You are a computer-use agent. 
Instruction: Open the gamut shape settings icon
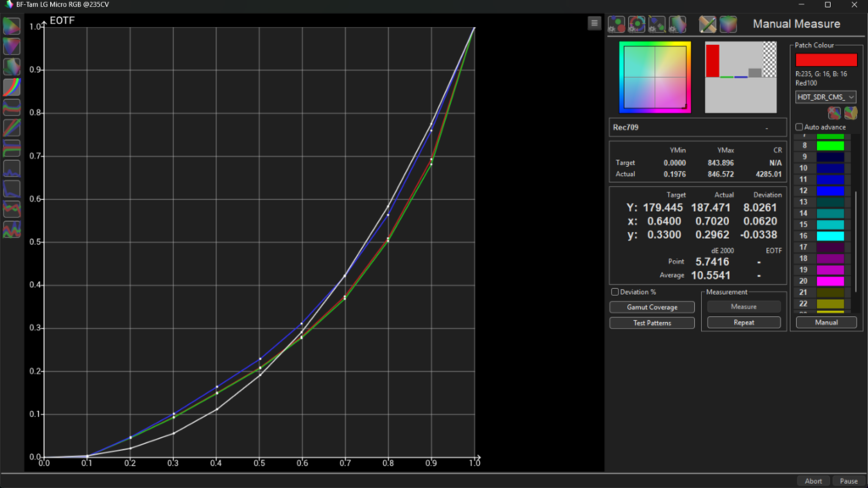tap(677, 25)
